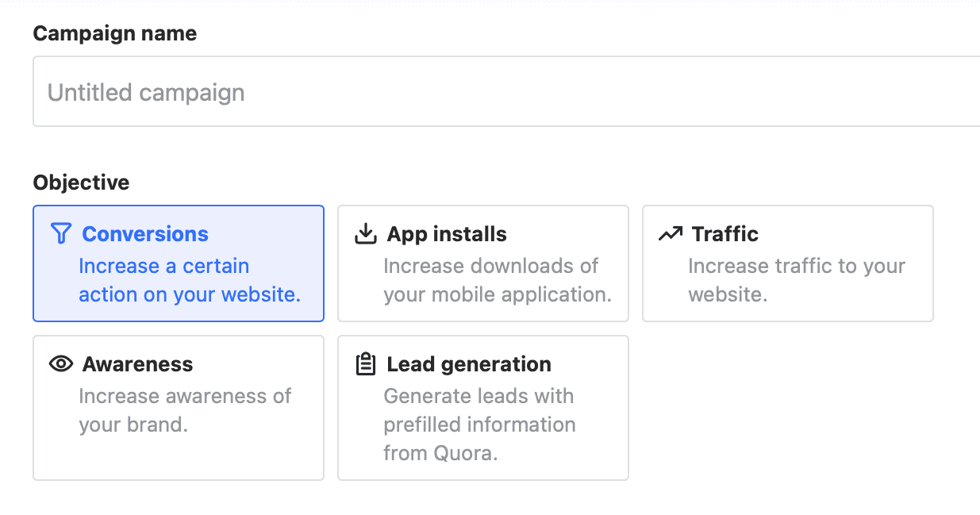980x515 pixels.
Task: Click the bold "Lead generation" title text
Action: 468,364
